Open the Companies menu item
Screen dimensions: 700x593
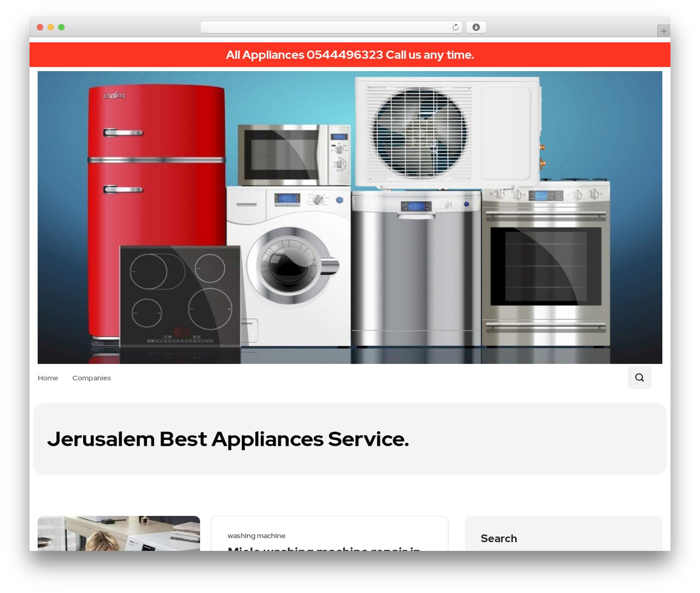coord(91,378)
